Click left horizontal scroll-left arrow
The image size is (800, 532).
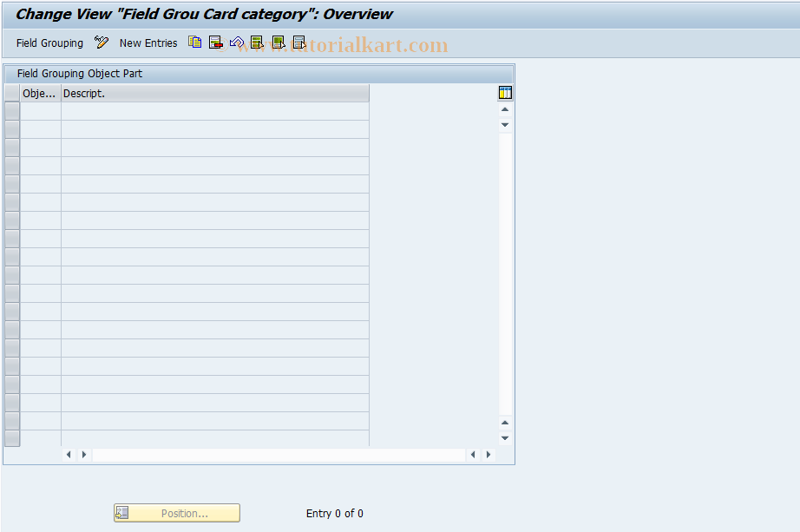[x=69, y=455]
